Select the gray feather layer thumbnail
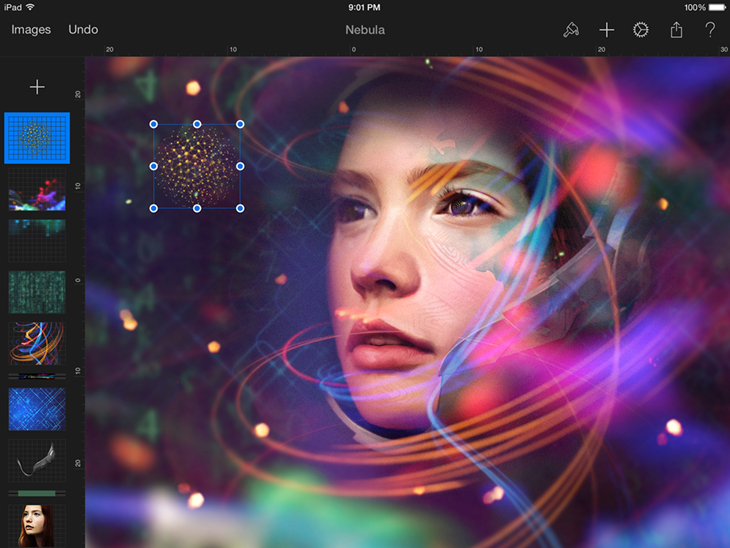Image resolution: width=730 pixels, height=548 pixels. coord(37,460)
